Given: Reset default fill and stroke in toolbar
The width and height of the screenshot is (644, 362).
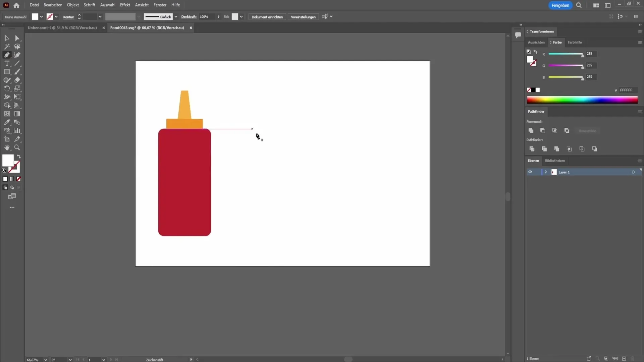Looking at the screenshot, I should coord(4,171).
